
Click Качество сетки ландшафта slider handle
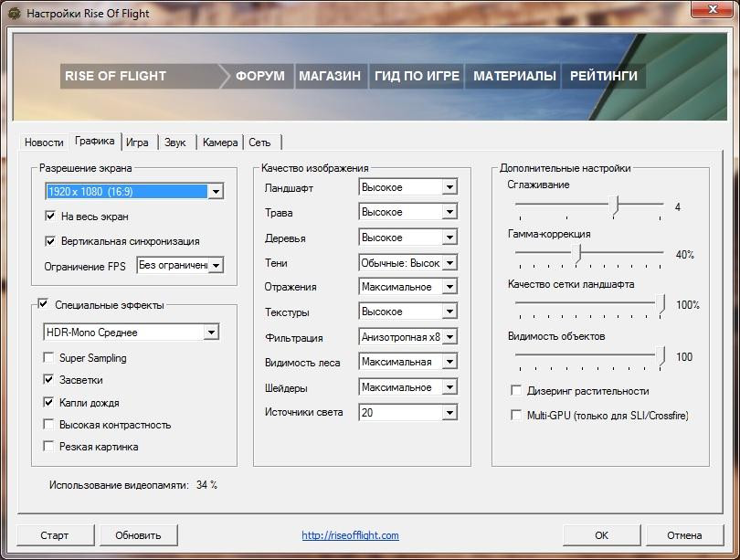coord(661,305)
